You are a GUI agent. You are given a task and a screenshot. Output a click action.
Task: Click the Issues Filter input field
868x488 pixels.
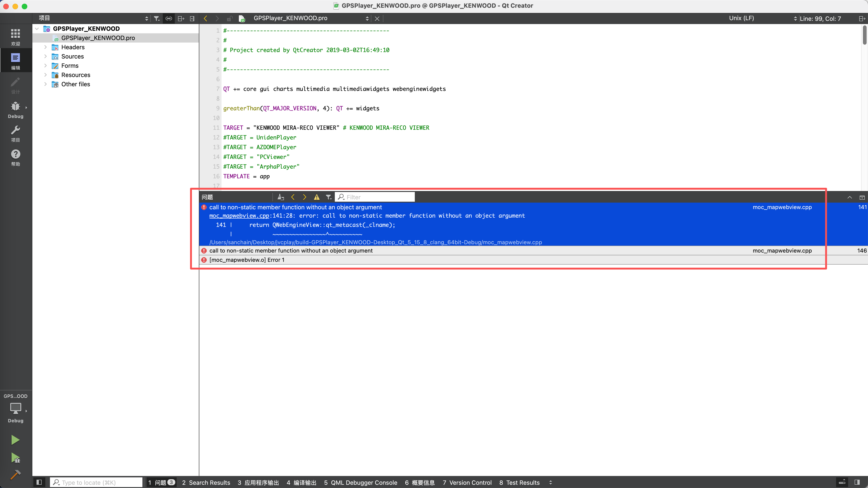(377, 197)
